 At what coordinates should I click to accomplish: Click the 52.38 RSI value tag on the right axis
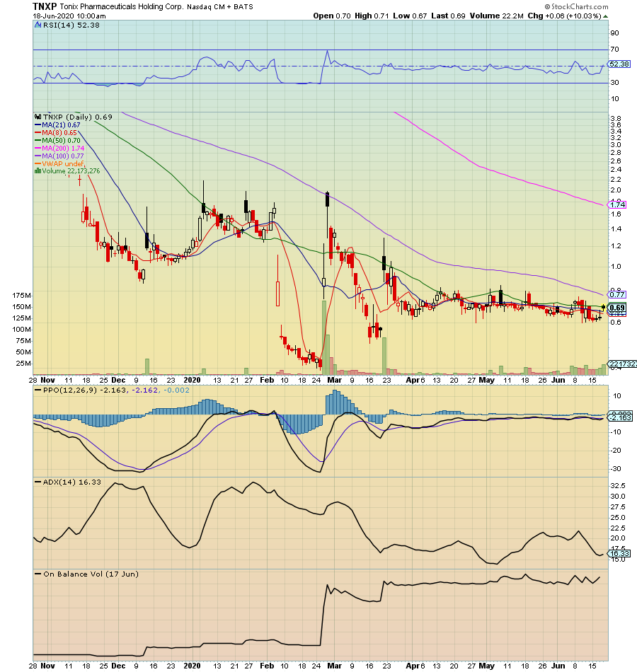(x=619, y=64)
